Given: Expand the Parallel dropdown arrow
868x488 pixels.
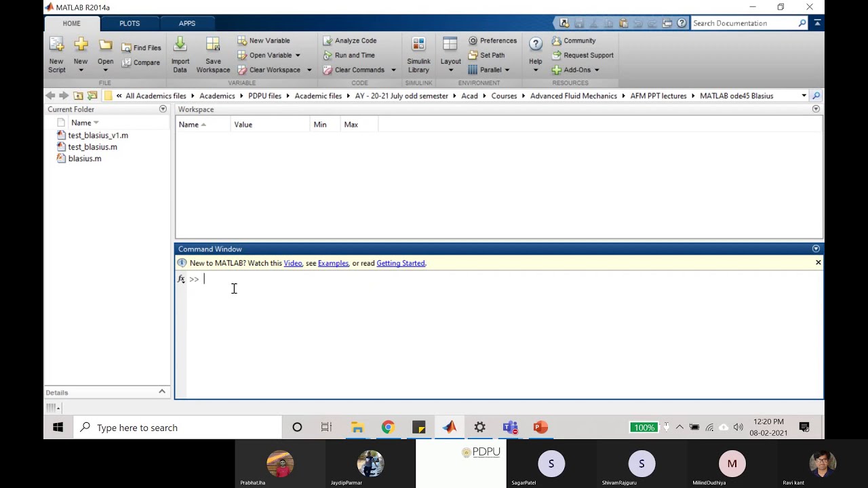Looking at the screenshot, I should click(507, 70).
